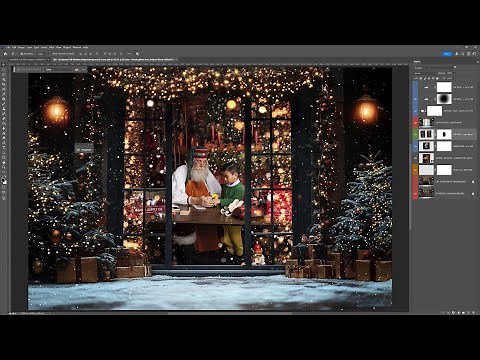480x360 pixels.
Task: Select the Object Selection tool
Action: 4,79
